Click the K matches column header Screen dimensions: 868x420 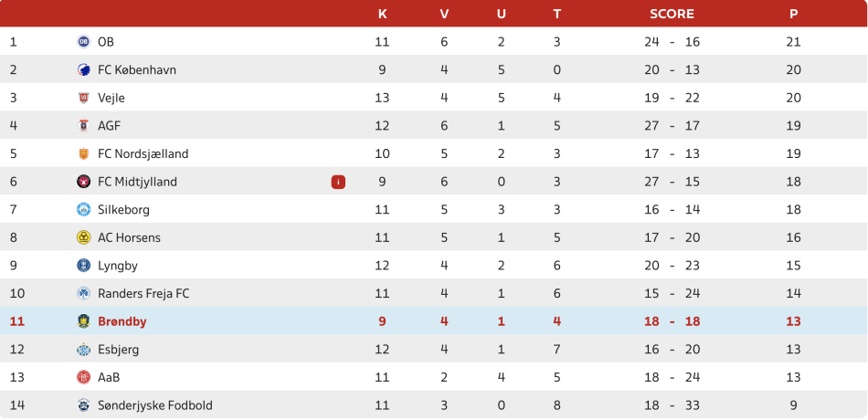(382, 14)
